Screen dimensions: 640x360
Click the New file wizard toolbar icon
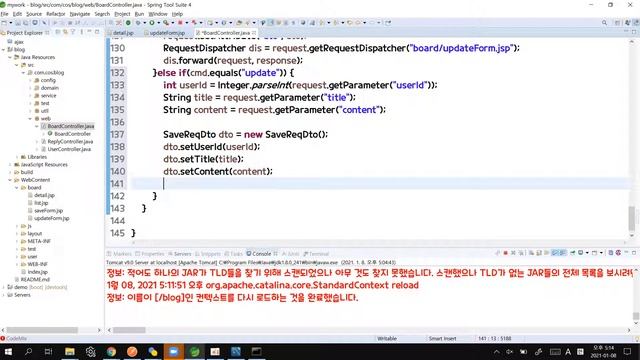[x=4, y=23]
